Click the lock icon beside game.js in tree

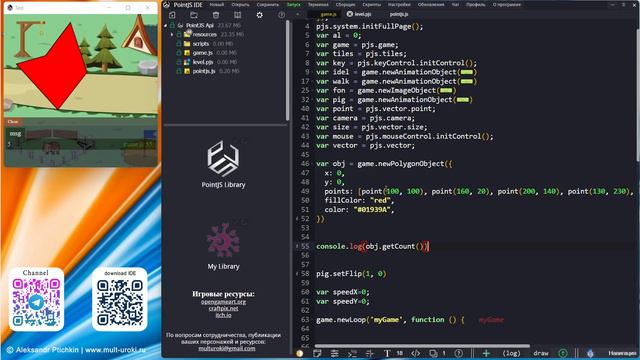click(179, 53)
